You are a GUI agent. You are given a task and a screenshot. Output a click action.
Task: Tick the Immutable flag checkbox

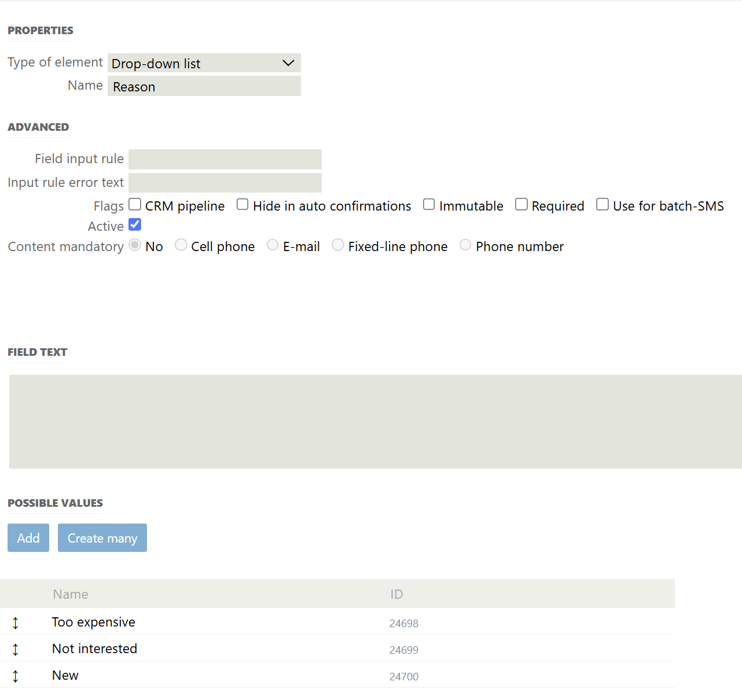pos(429,205)
